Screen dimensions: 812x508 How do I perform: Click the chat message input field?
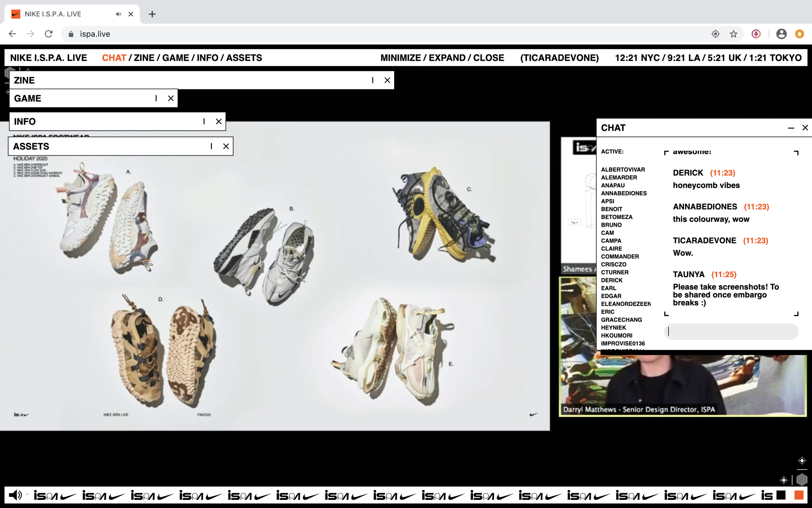coord(731,332)
